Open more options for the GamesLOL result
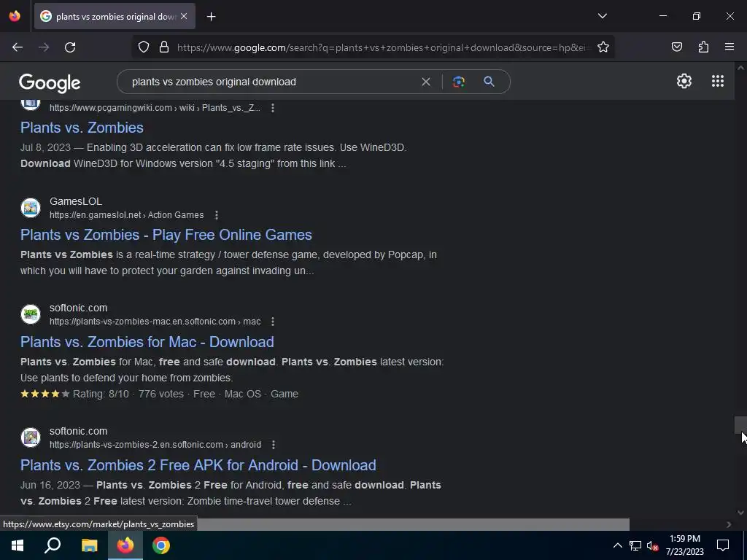The width and height of the screenshot is (747, 560). click(216, 215)
